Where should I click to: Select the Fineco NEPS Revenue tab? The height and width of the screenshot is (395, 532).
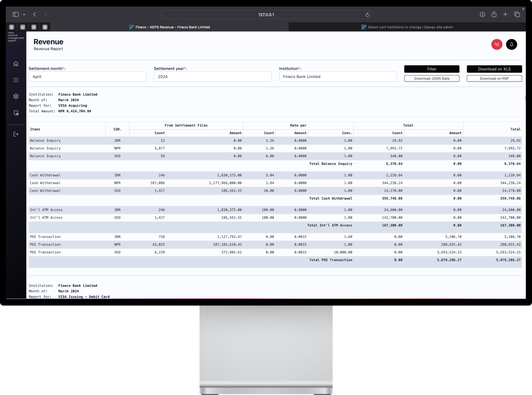(x=170, y=27)
